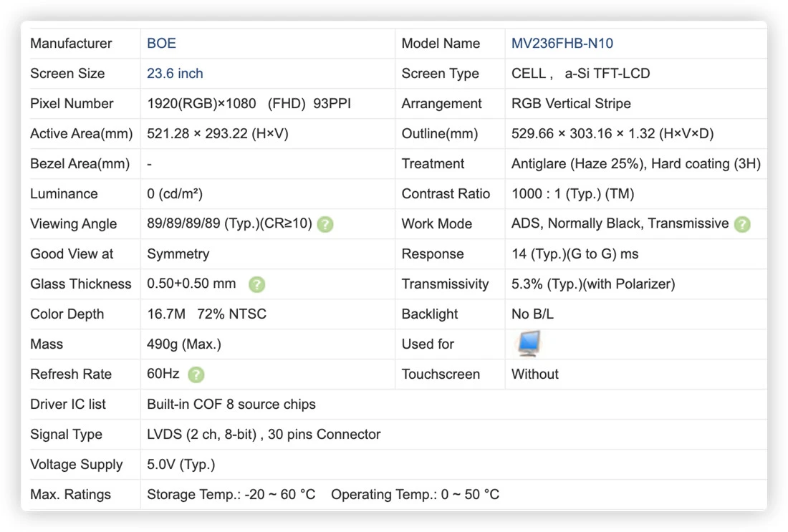Click the 'Screen Type' row label
Screen dimensions: 788x532
440,73
